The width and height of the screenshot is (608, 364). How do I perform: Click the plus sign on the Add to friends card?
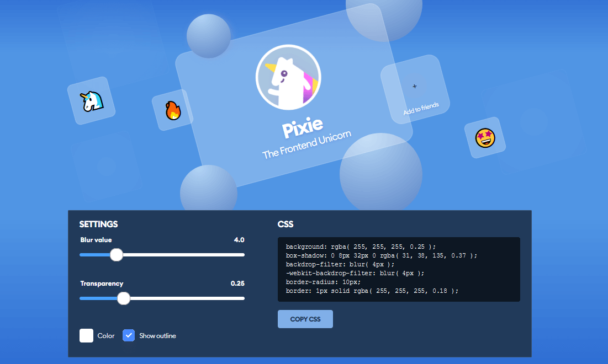coord(415,86)
